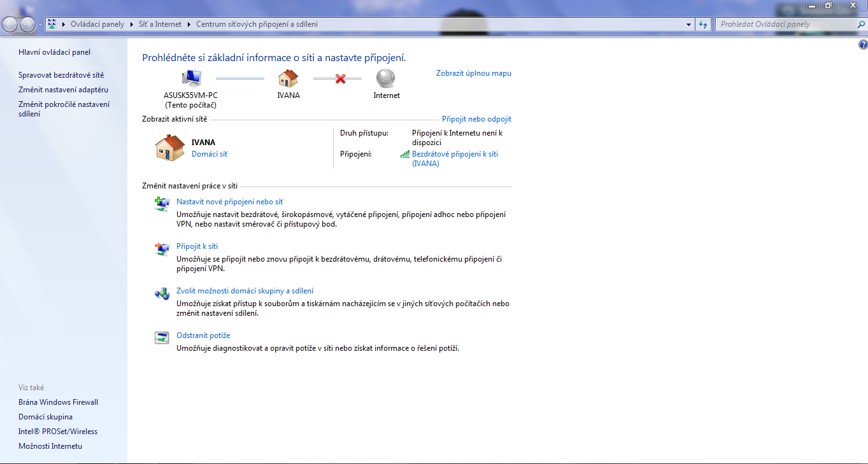This screenshot has width=868, height=464.
Task: Launch Odstranit potíže troubleshooting
Action: click(203, 335)
